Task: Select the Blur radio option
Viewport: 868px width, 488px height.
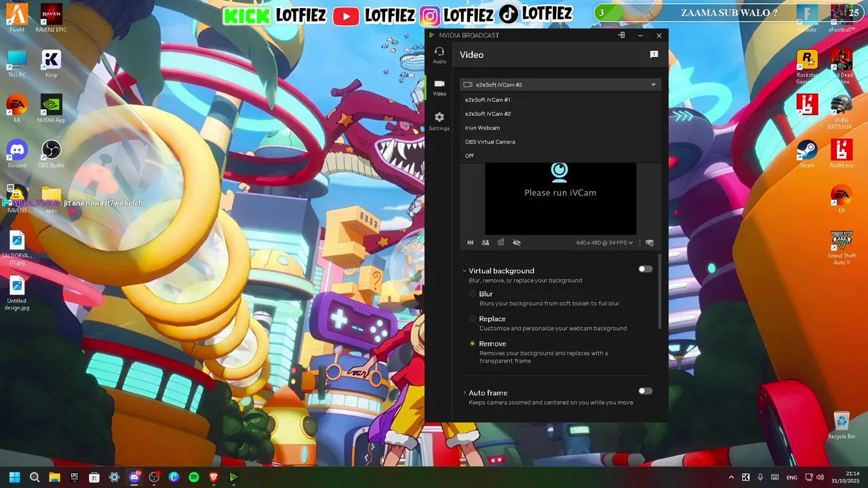Action: click(x=473, y=294)
